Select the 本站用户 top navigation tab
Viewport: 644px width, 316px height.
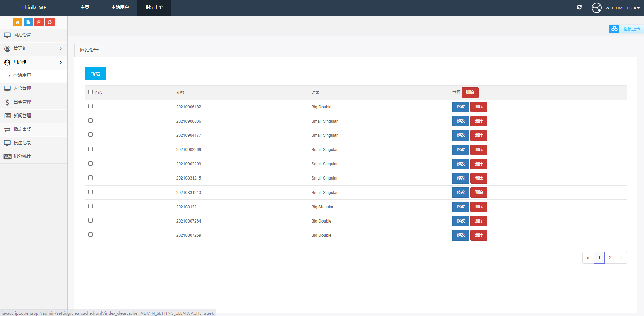pyautogui.click(x=120, y=7)
